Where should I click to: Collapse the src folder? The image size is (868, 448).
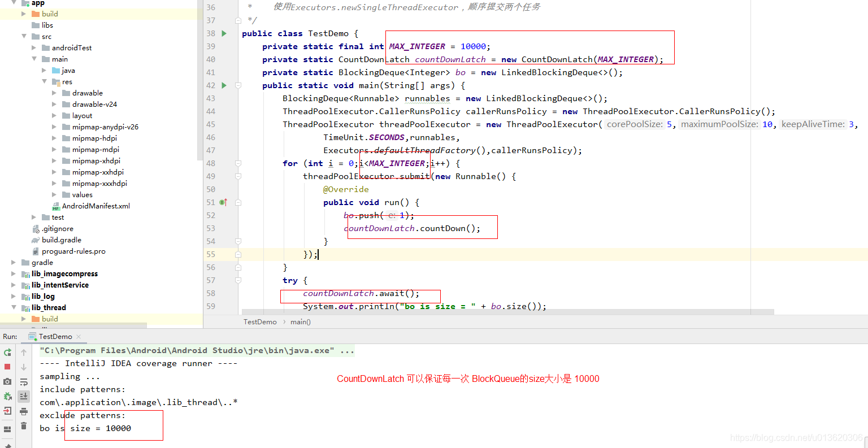[24, 36]
